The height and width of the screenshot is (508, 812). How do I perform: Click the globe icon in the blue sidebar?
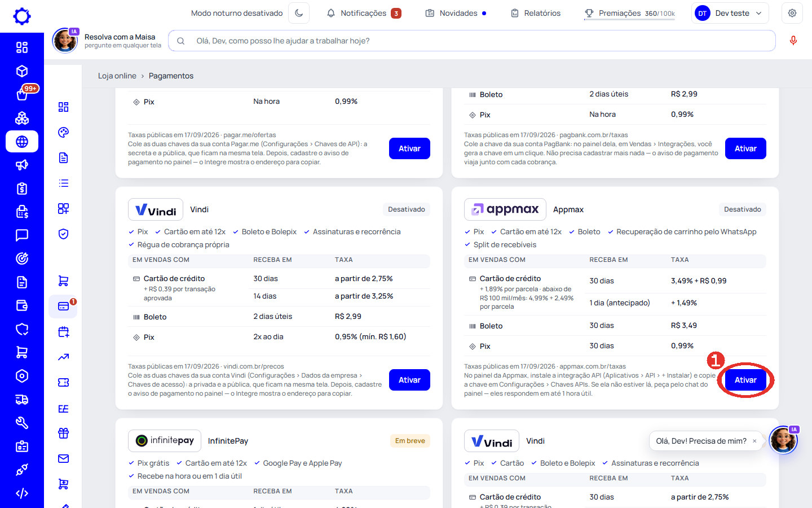(x=22, y=142)
